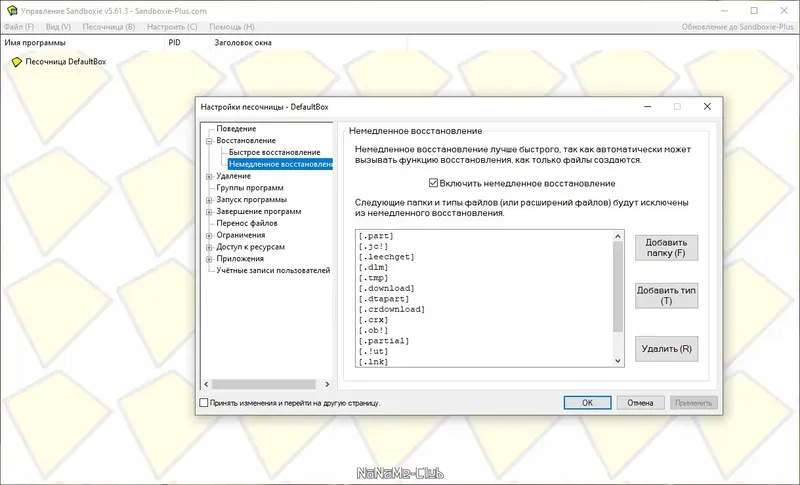800x485 pixels.
Task: Click the settings tree horizontal scrollbar thumb
Action: pos(264,384)
